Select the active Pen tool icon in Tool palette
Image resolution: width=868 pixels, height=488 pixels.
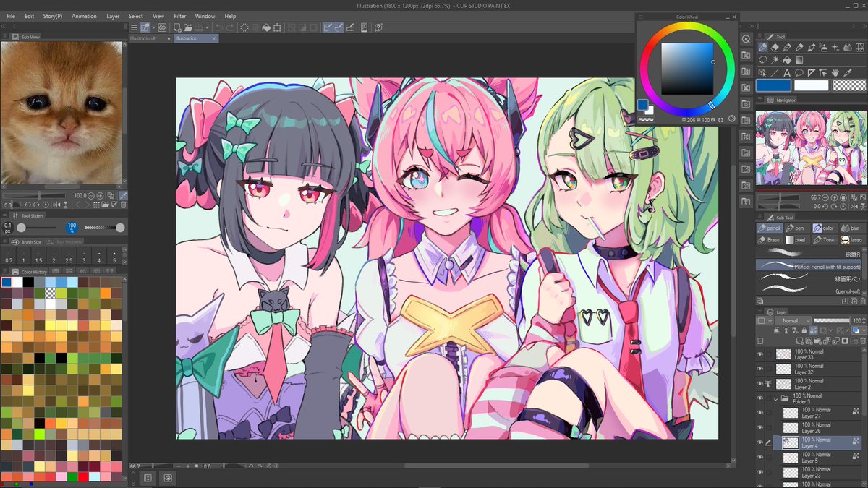click(762, 48)
